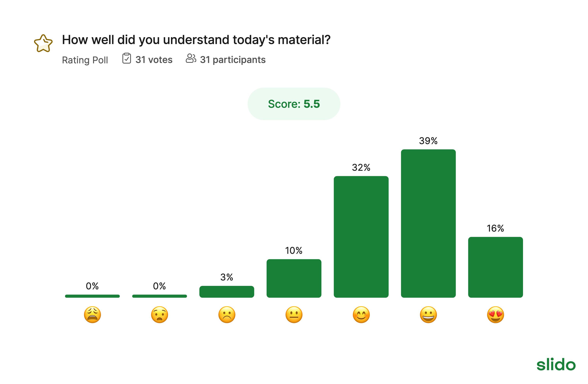Click the Slido logo
The height and width of the screenshot is (384, 588).
(556, 364)
